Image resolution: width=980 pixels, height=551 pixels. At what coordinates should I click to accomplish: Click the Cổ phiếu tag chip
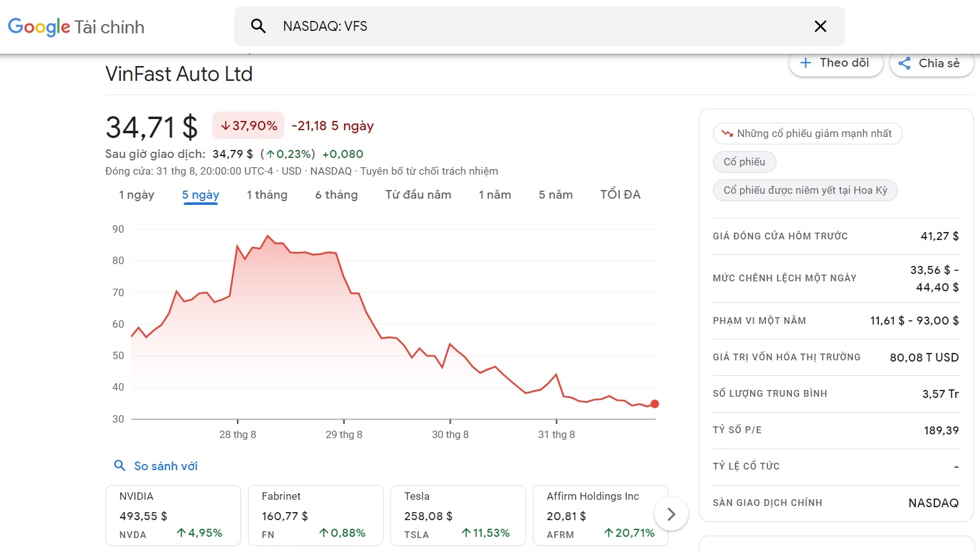744,162
